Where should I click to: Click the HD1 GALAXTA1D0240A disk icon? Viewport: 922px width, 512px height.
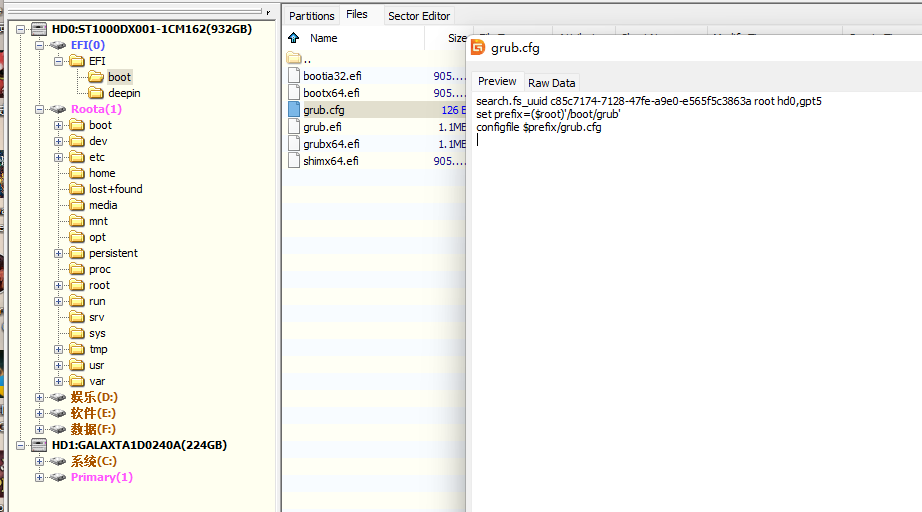coord(39,445)
